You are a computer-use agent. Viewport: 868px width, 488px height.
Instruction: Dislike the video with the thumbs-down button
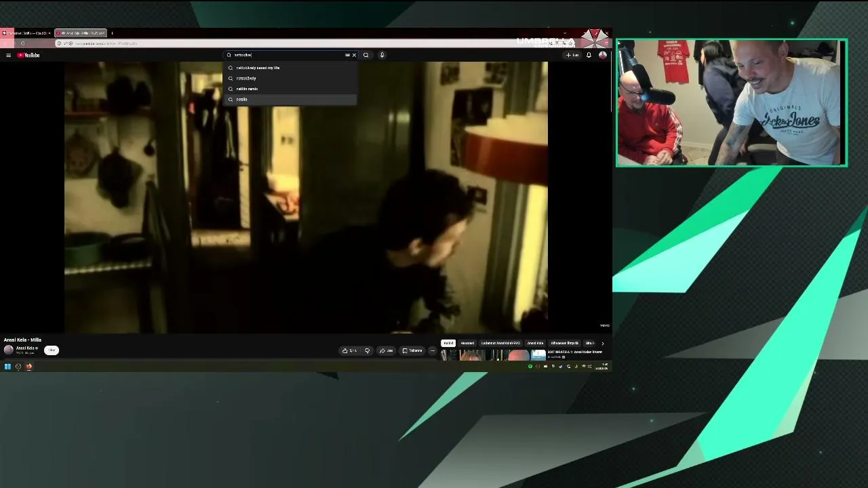pyautogui.click(x=367, y=350)
